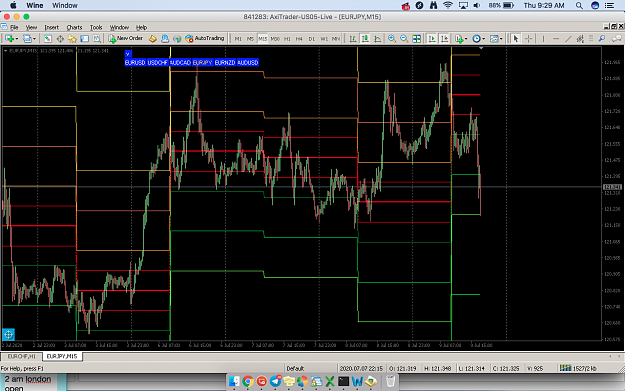The height and width of the screenshot is (391, 625).
Task: Select the H1 timeframe
Action: coord(287,39)
